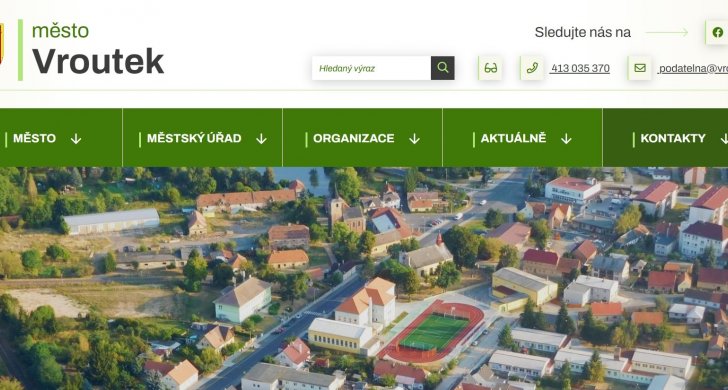728x390 pixels.
Task: Expand the arrow next to ORGANIZACE
Action: coord(415,139)
